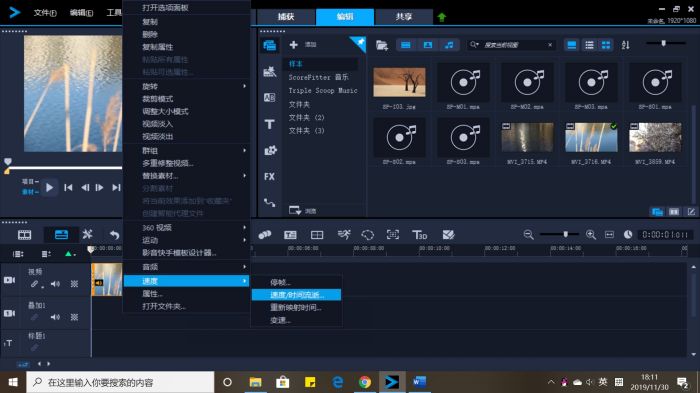700x393 pixels.
Task: Open the Title (T) library icon
Action: (x=270, y=124)
